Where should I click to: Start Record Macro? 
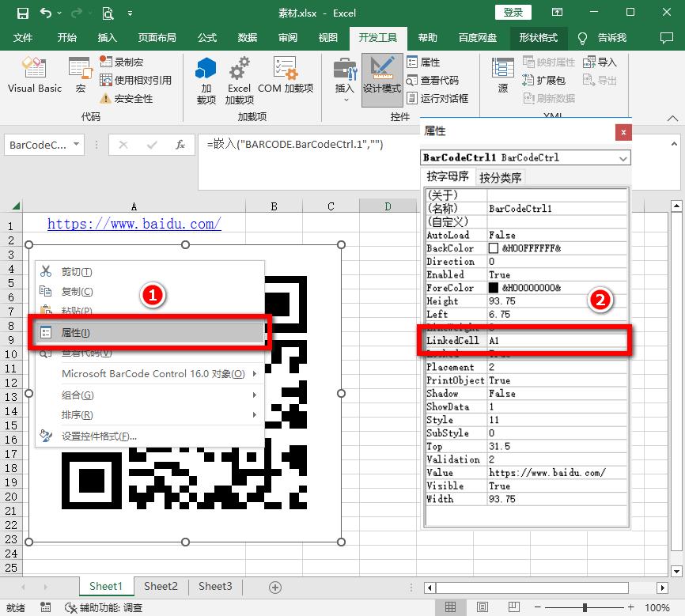click(122, 62)
